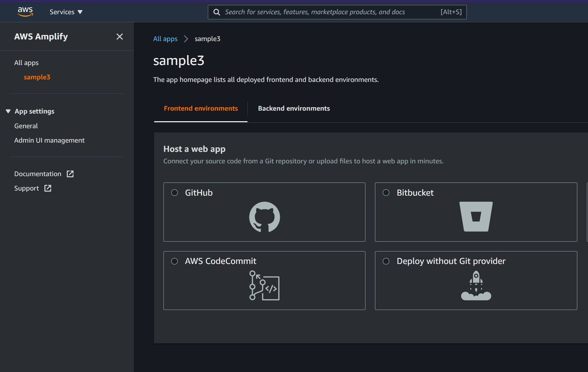Click the AWS logo in the top bar
The height and width of the screenshot is (372, 588).
point(25,11)
